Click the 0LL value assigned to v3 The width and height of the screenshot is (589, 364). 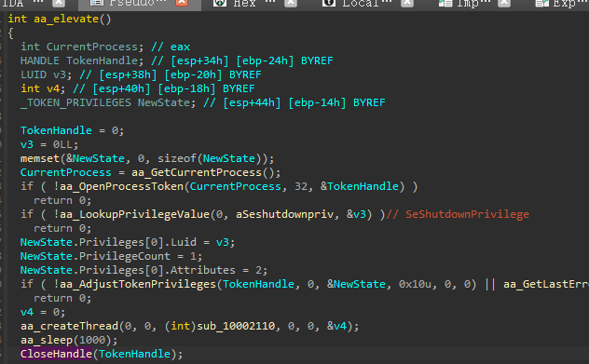[62, 144]
